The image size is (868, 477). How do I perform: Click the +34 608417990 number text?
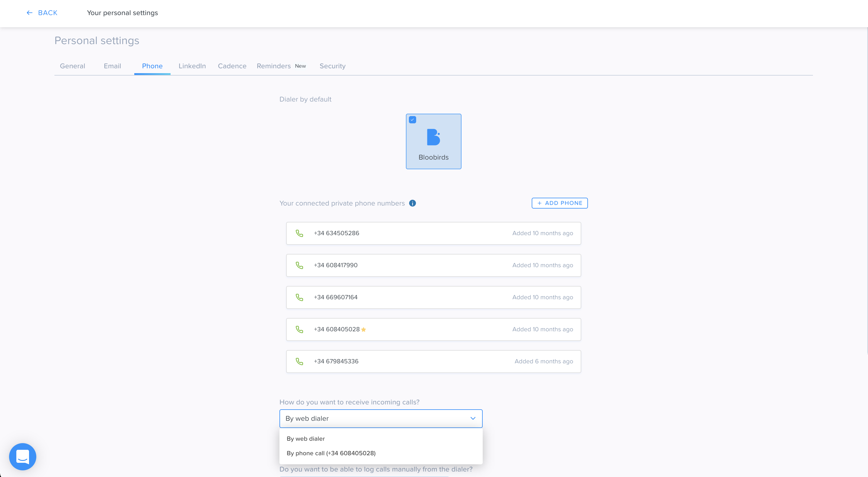pyautogui.click(x=336, y=265)
